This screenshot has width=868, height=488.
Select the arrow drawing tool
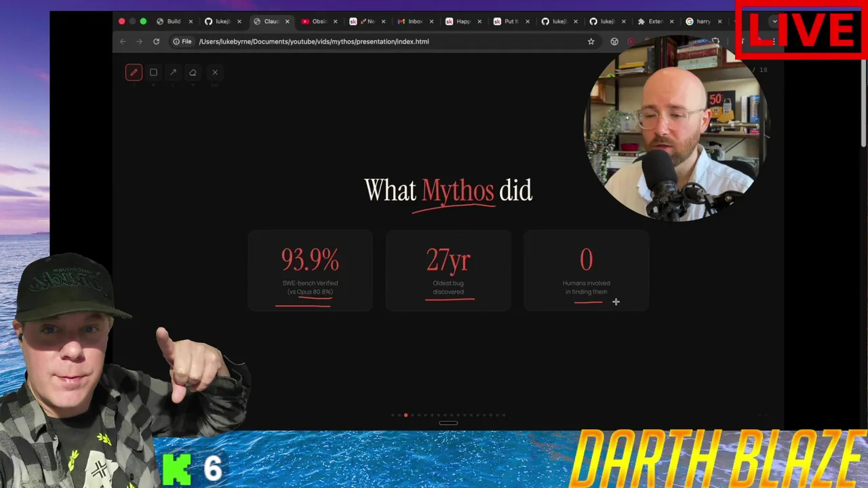173,73
